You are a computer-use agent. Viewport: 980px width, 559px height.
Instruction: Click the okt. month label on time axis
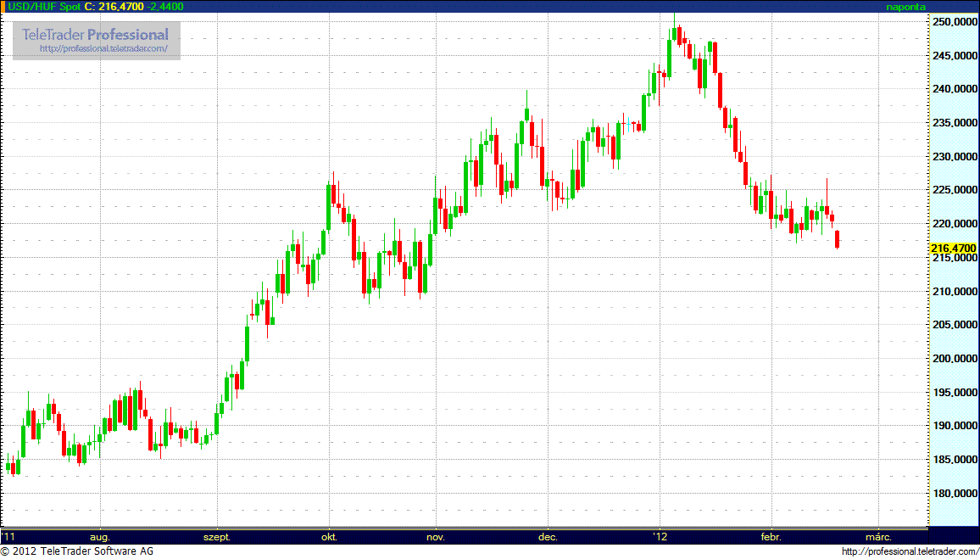pyautogui.click(x=330, y=537)
